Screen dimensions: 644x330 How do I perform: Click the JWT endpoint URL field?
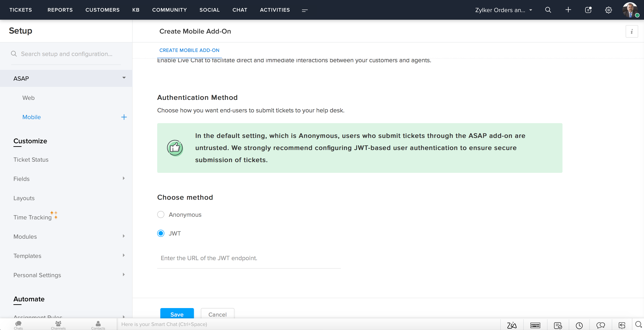[249, 258]
